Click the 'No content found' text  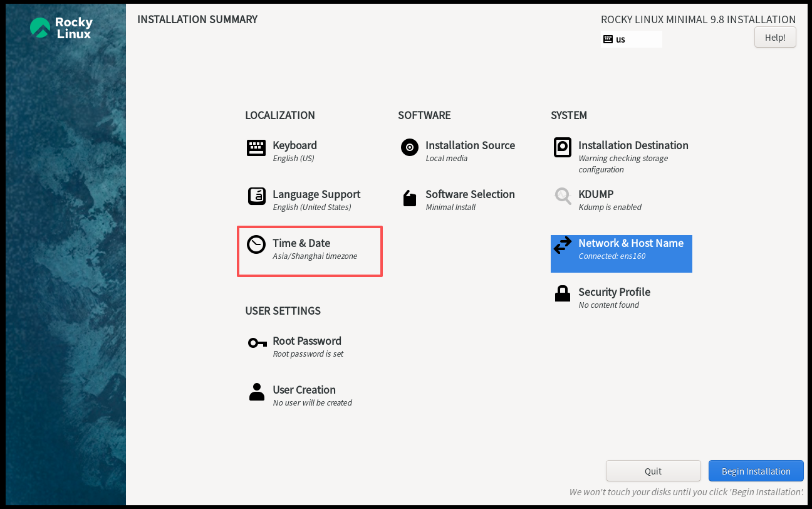point(608,305)
